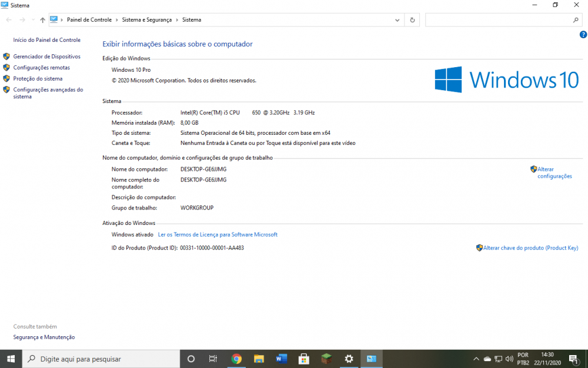Open the notification center icon
Image resolution: width=588 pixels, height=368 pixels.
point(574,359)
